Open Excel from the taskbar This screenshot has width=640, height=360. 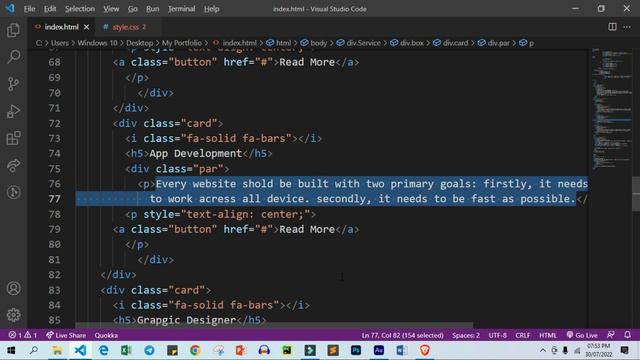tap(126, 350)
